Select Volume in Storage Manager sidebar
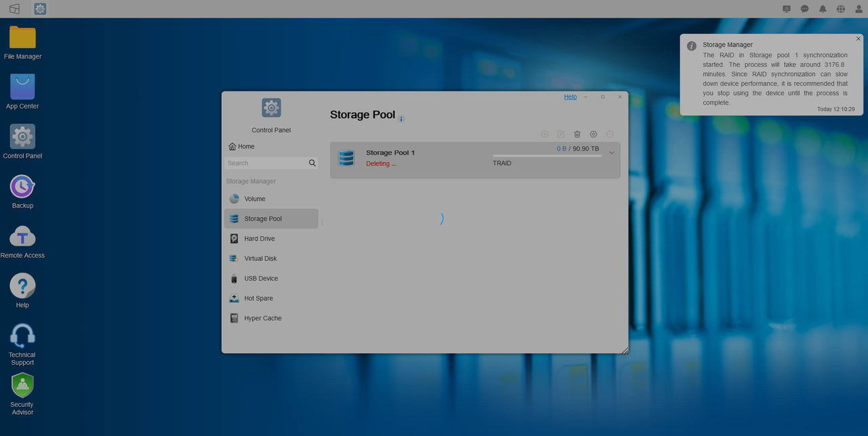 coord(271,199)
